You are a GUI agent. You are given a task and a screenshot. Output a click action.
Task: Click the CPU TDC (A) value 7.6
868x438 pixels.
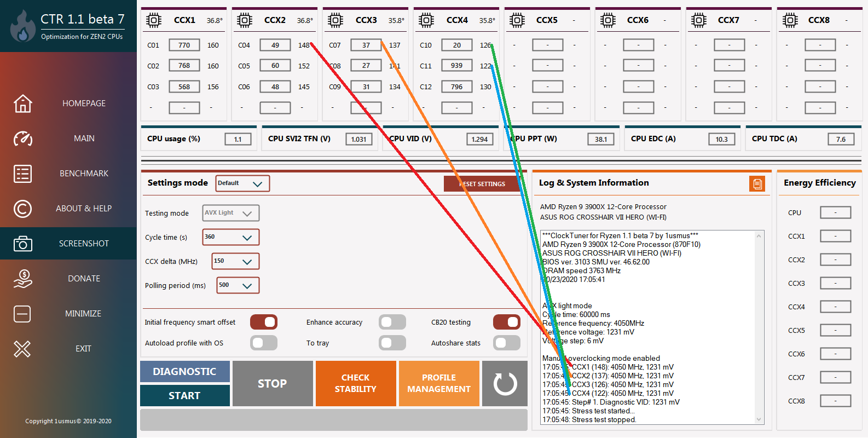(x=841, y=139)
